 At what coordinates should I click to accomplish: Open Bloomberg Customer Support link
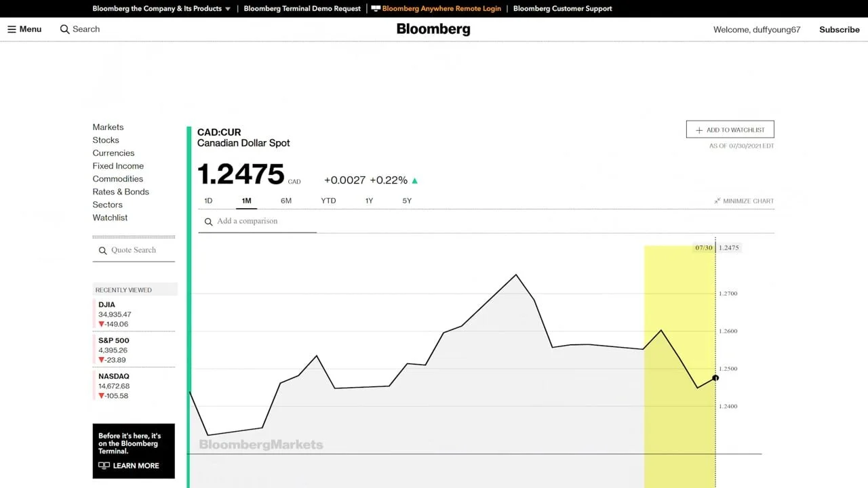point(563,9)
